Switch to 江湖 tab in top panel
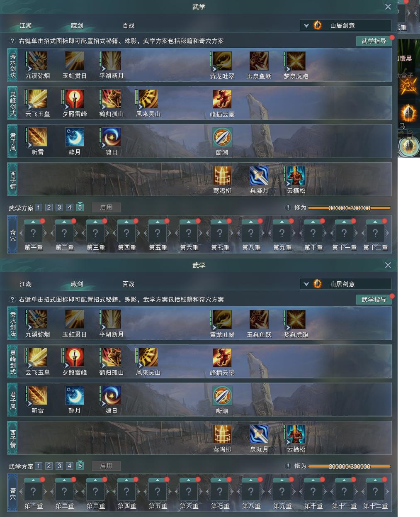The height and width of the screenshot is (517, 420). tap(26, 25)
